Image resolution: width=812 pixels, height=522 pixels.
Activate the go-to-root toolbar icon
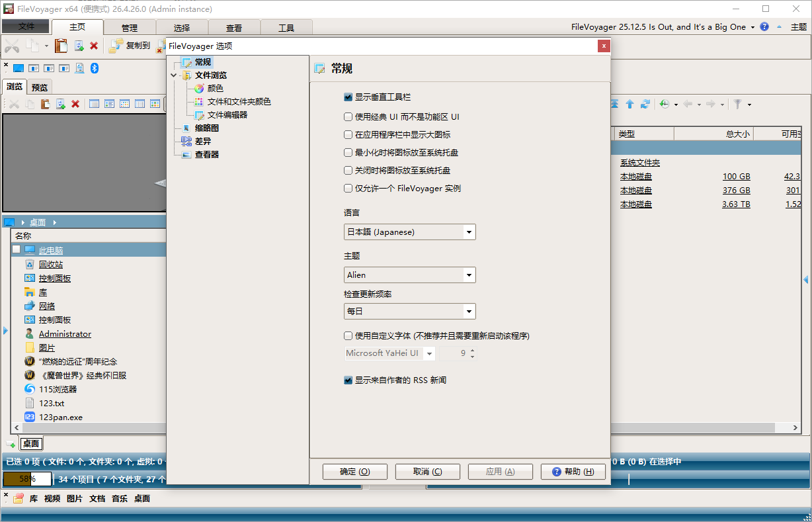[x=614, y=104]
